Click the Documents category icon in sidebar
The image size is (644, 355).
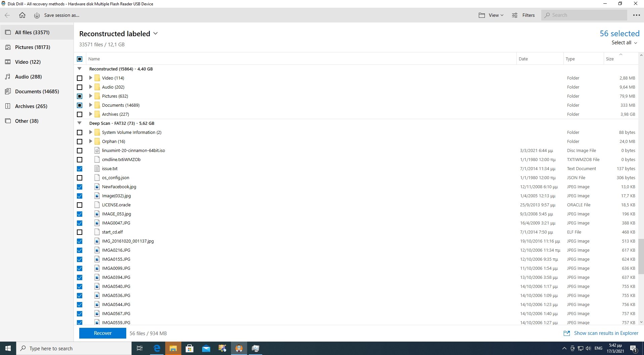pyautogui.click(x=8, y=92)
